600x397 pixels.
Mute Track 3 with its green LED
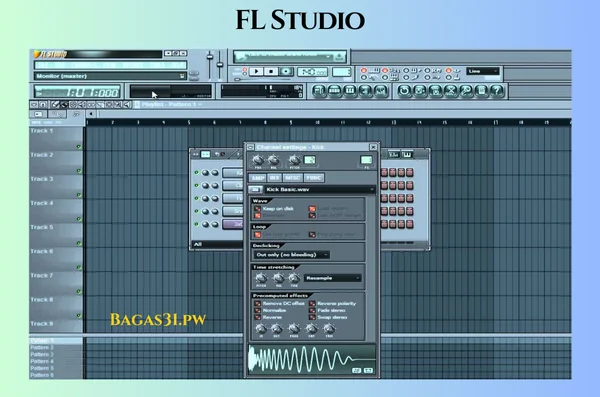point(79,195)
